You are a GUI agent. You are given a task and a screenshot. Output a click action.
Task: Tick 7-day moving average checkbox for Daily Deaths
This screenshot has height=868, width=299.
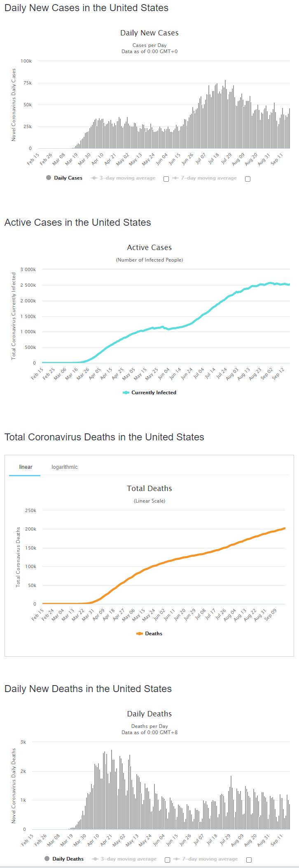click(249, 860)
